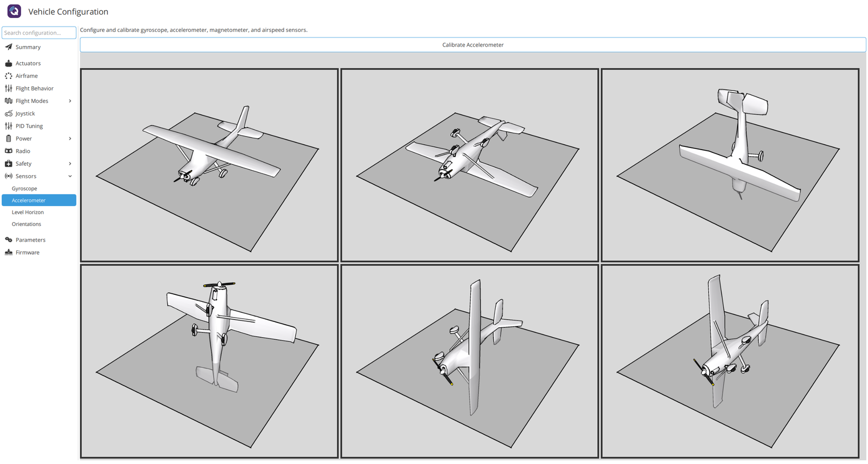868x464 pixels.
Task: Click the Radio icon
Action: coord(9,151)
